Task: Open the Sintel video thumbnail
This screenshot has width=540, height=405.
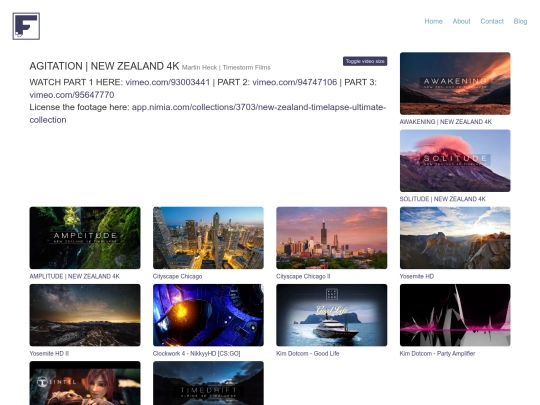Action: 85,383
